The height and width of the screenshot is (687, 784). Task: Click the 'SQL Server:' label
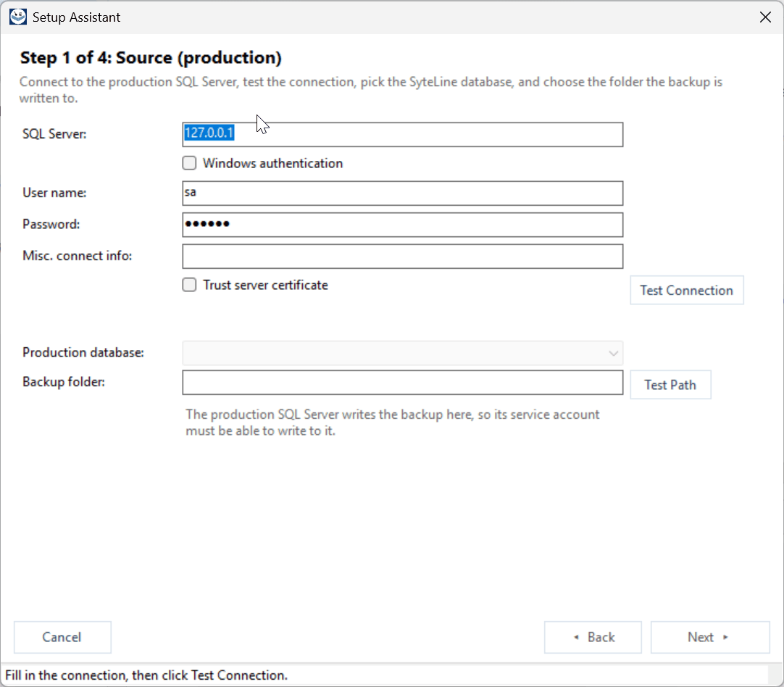click(x=54, y=134)
